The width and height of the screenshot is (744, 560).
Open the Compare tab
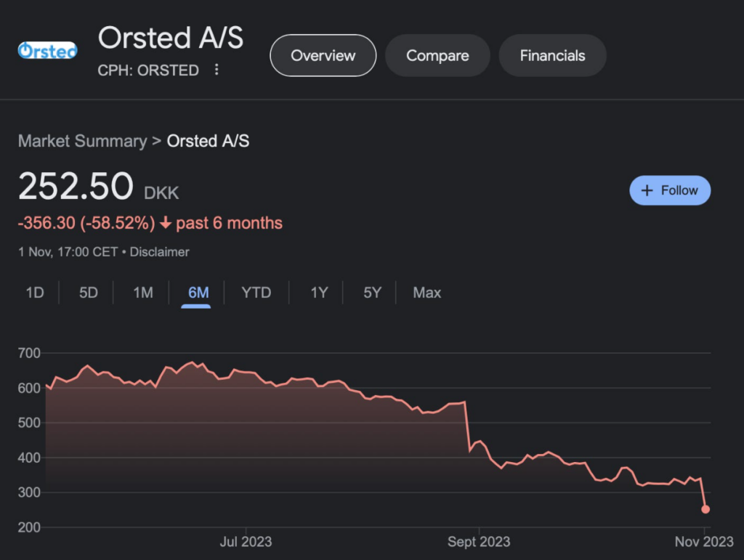pyautogui.click(x=437, y=55)
